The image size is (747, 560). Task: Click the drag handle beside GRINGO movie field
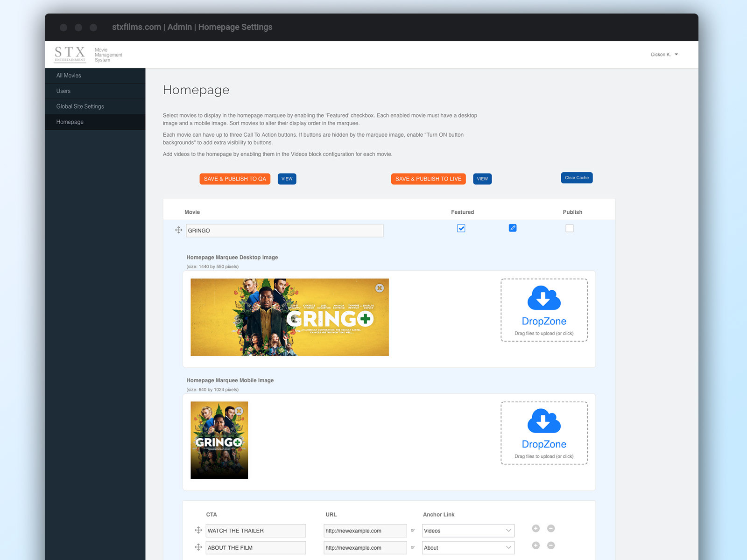(178, 230)
